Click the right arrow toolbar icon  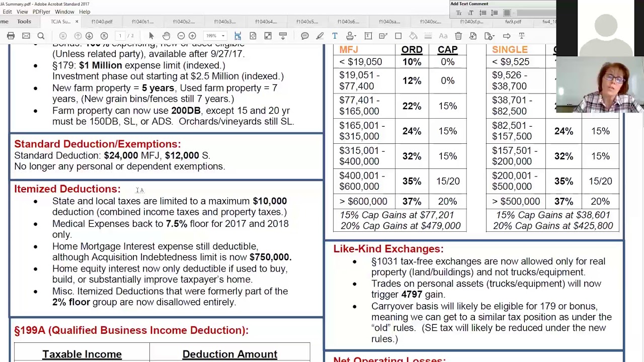pyautogui.click(x=507, y=36)
